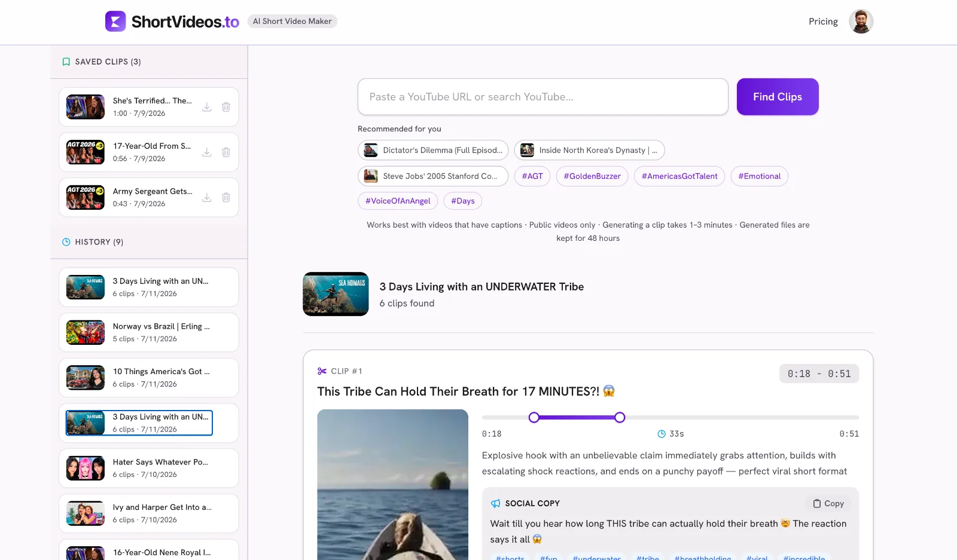Delete the 17-Year-Old From S... clip
Screen dimensions: 957x560
tap(226, 152)
